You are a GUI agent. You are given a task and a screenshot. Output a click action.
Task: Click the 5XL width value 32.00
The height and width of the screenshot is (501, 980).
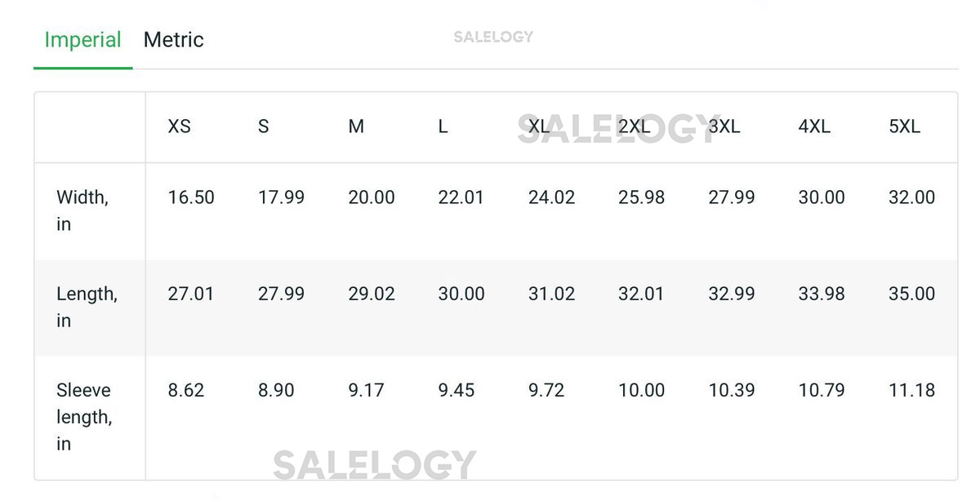[x=911, y=197]
